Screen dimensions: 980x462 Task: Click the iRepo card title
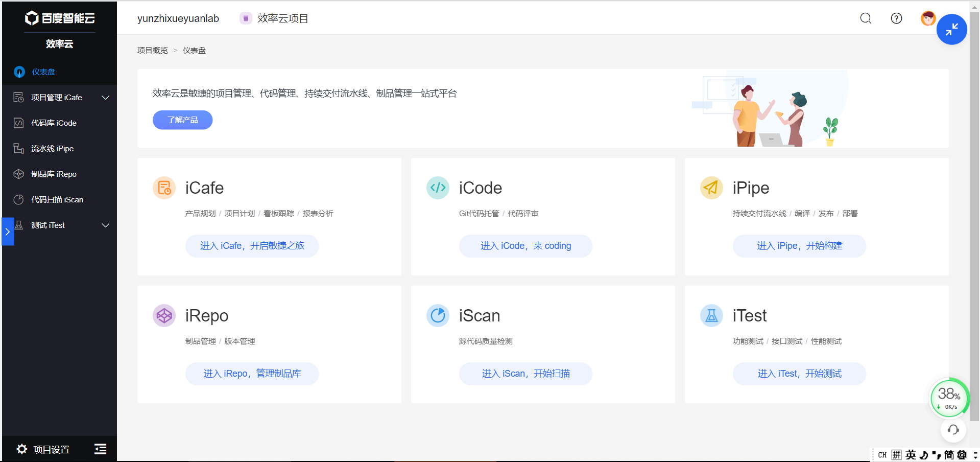click(207, 316)
